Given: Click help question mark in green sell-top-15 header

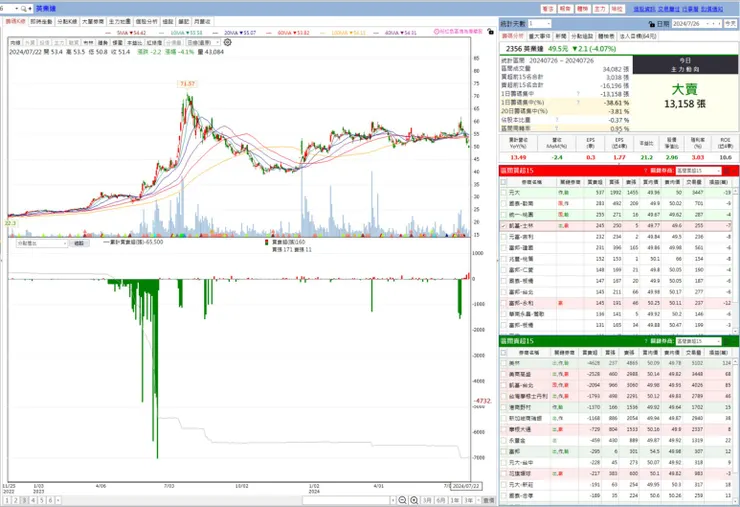Looking at the screenshot, I should point(645,341).
